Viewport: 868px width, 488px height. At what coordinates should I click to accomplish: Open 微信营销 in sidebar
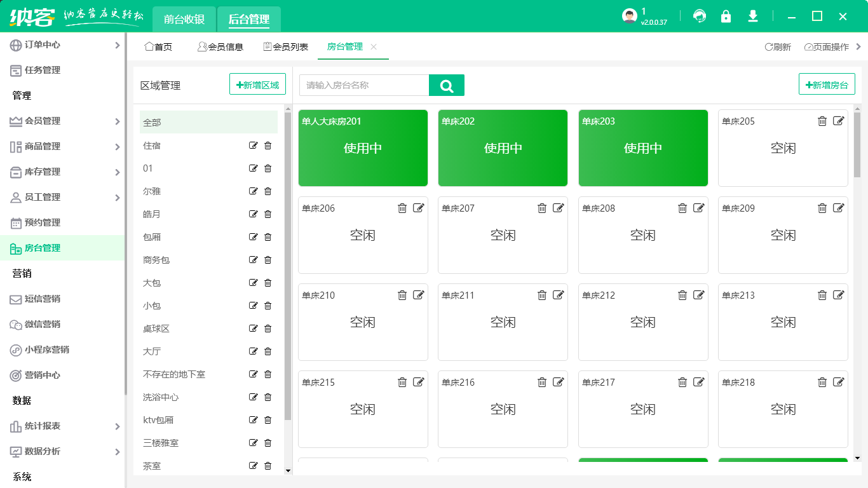[x=62, y=325]
